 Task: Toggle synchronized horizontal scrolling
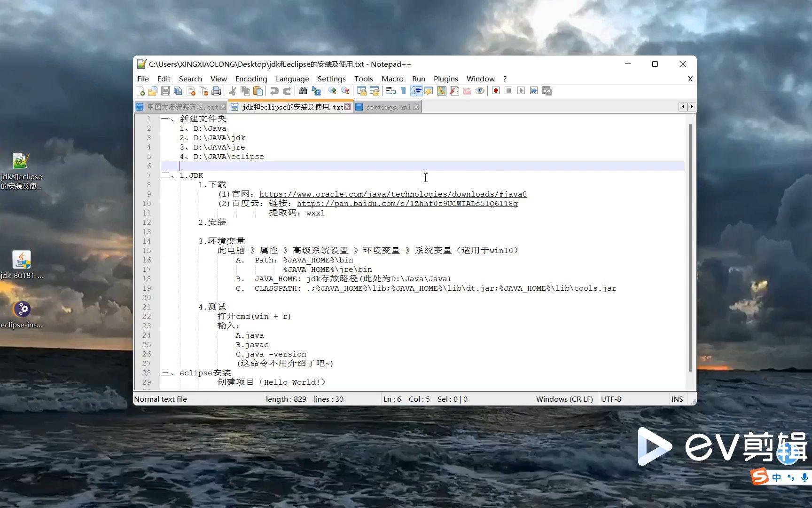[x=374, y=91]
